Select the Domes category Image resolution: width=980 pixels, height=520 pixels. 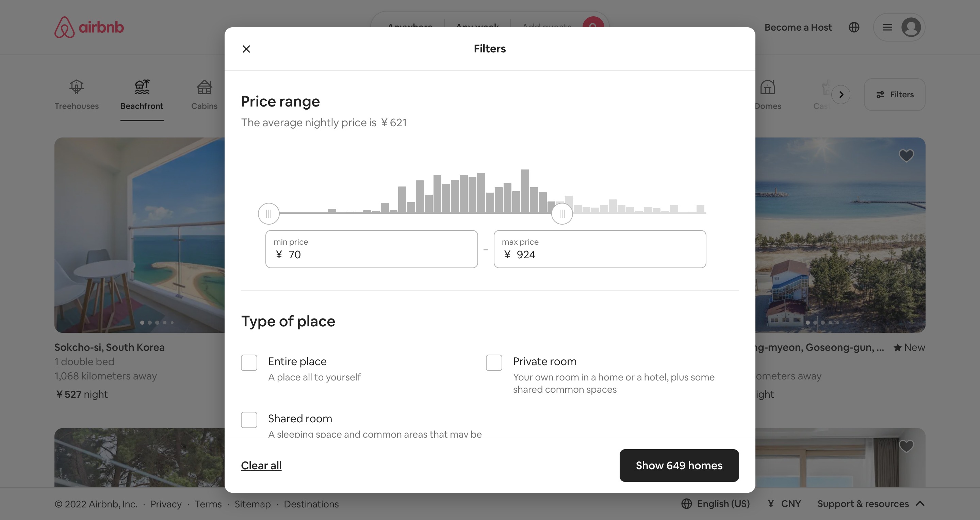768,95
